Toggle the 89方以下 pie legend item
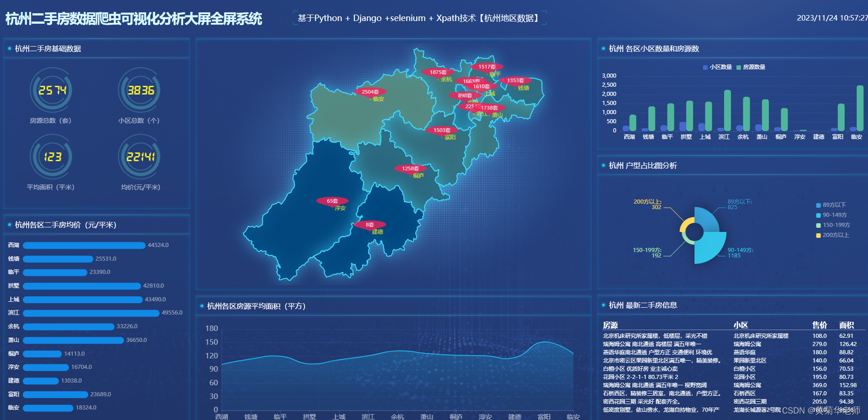This screenshot has width=868, height=420. tap(831, 205)
